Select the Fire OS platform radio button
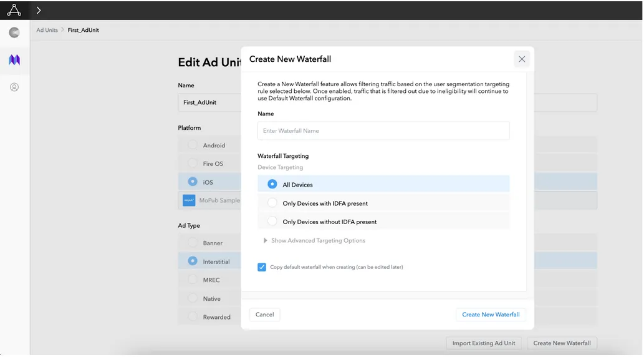This screenshot has height=357, width=644. click(x=192, y=164)
